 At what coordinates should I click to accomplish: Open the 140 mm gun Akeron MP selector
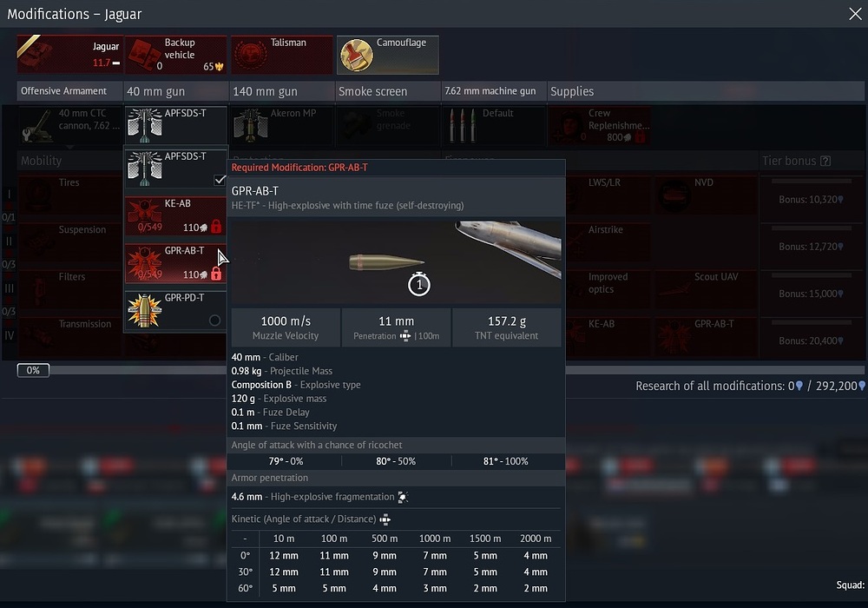coord(282,125)
